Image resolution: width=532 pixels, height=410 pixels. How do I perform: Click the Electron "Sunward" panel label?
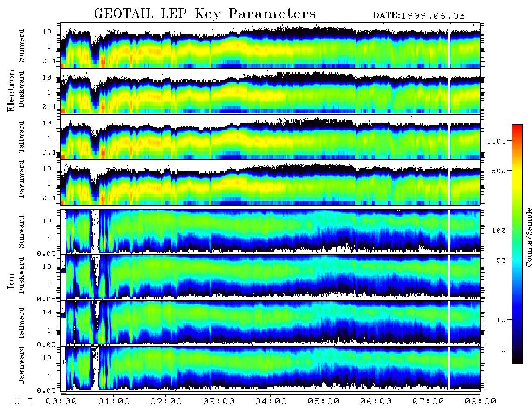[x=21, y=45]
